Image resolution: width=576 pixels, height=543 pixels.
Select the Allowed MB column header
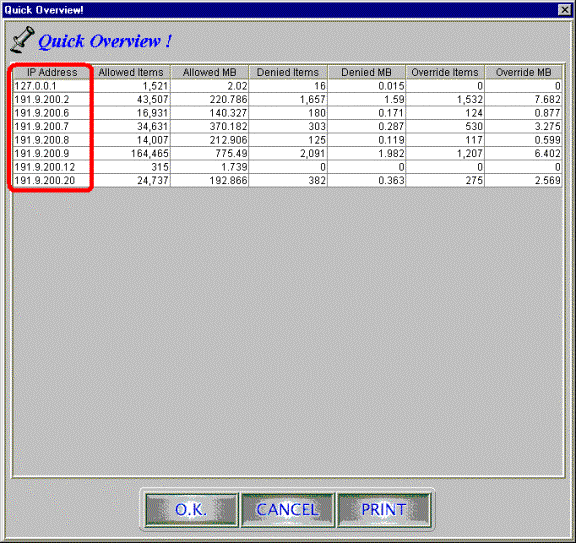[209, 72]
